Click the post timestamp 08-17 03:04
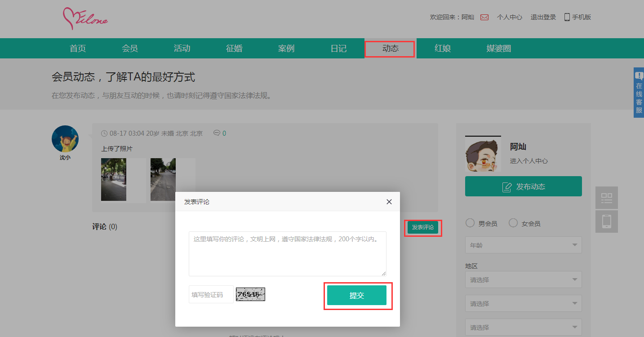 tap(127, 133)
